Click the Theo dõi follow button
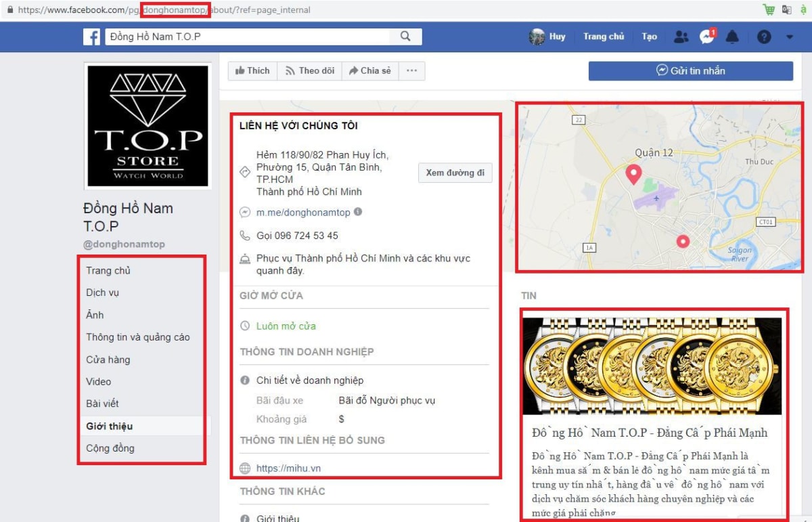Viewport: 812px width, 522px height. 310,70
